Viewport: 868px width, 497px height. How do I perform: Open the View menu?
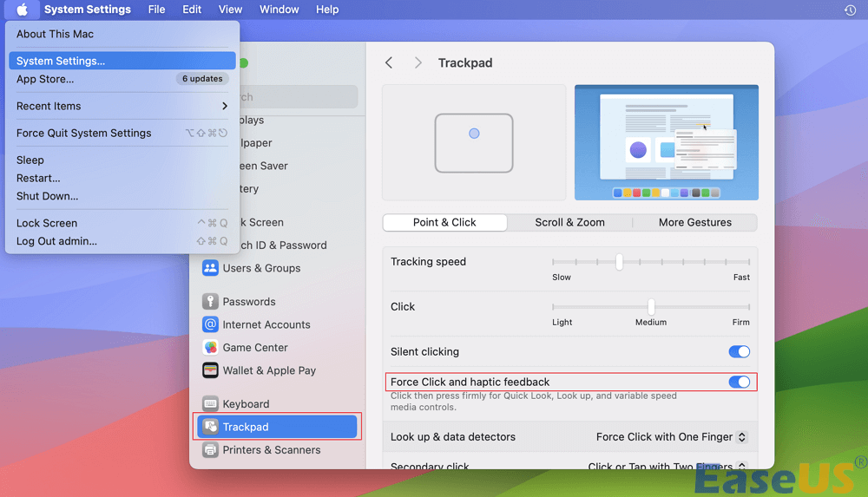pos(230,10)
